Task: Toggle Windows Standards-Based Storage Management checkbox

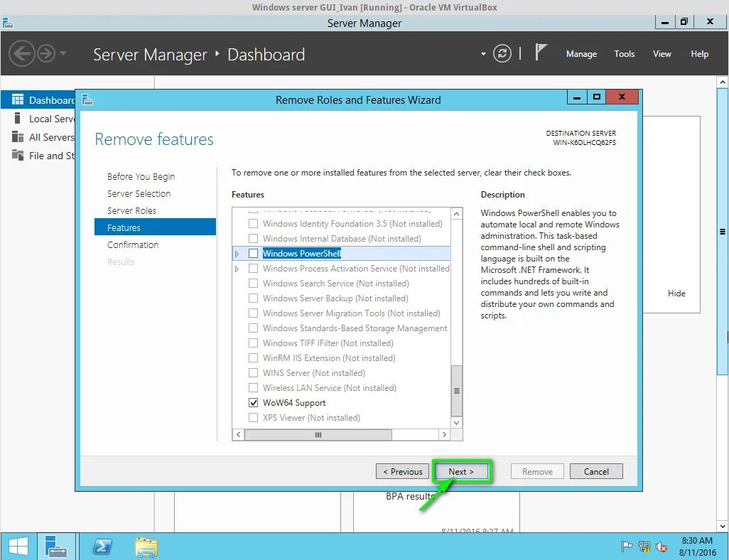Action: [254, 328]
